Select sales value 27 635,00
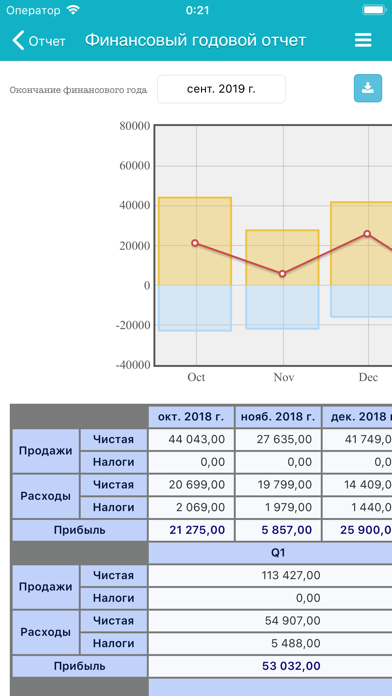Image resolution: width=392 pixels, height=696 pixels. [x=284, y=439]
